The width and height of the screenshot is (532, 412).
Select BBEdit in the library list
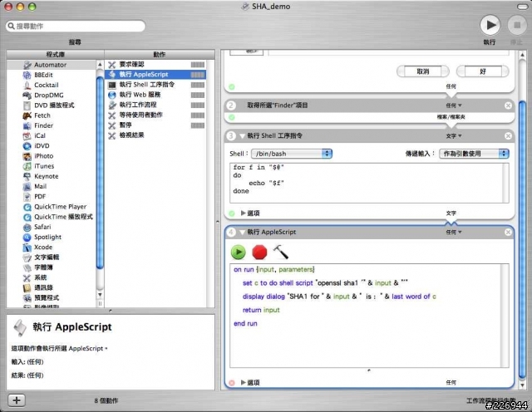point(52,75)
